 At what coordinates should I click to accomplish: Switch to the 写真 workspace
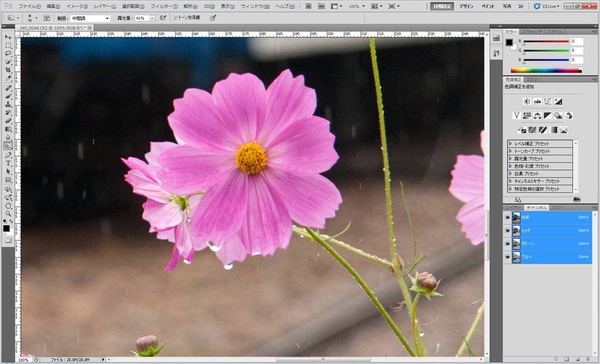507,6
